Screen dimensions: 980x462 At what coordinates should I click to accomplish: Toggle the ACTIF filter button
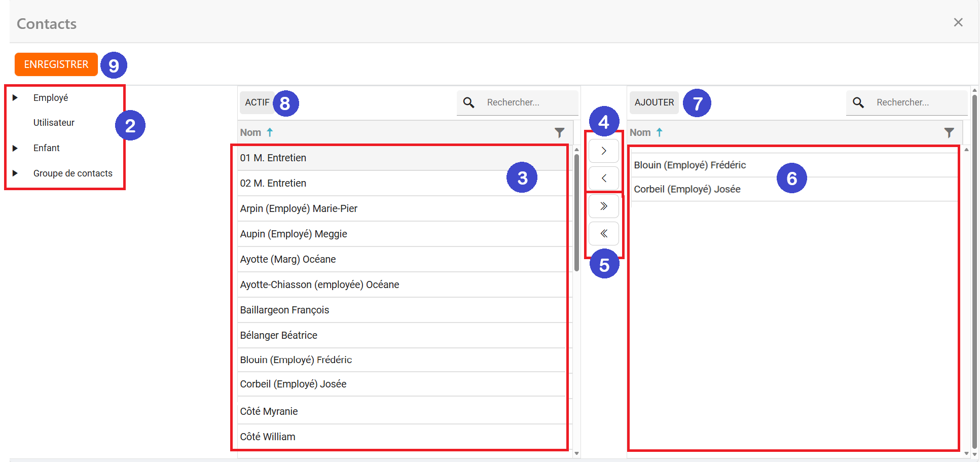point(257,102)
